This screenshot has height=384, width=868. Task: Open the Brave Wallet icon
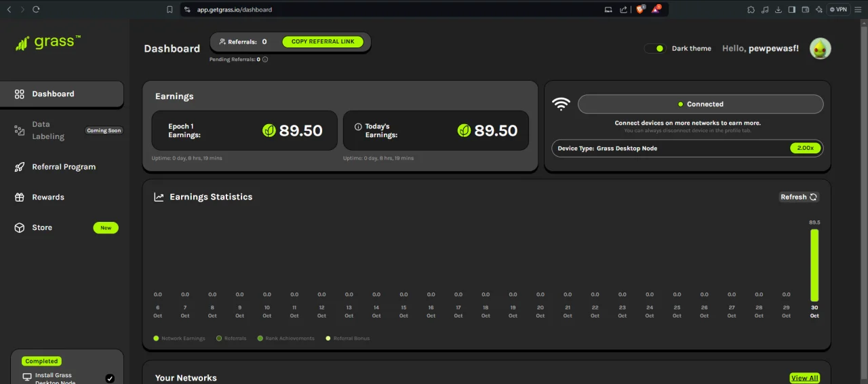[806, 9]
